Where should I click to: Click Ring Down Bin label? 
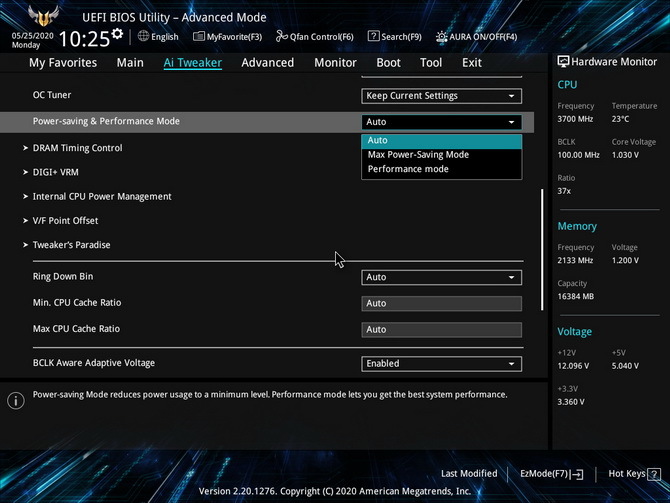coord(63,277)
